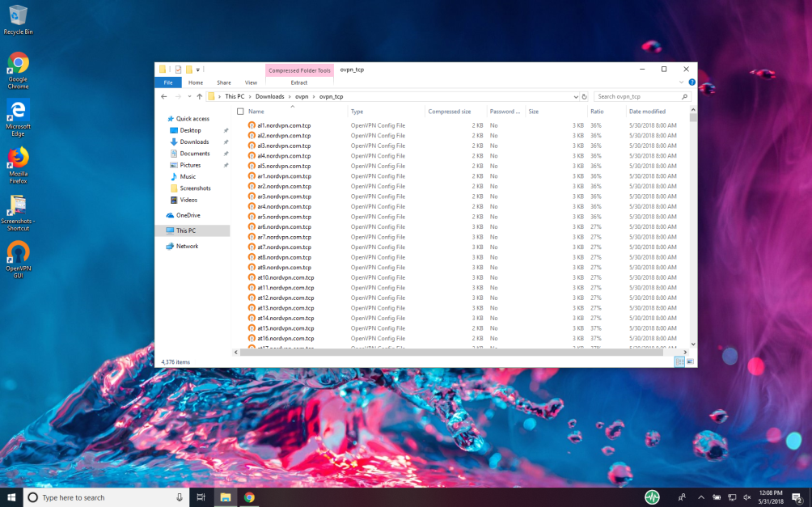This screenshot has height=507, width=812.
Task: Expand the address bar history dropdown
Action: tap(575, 97)
